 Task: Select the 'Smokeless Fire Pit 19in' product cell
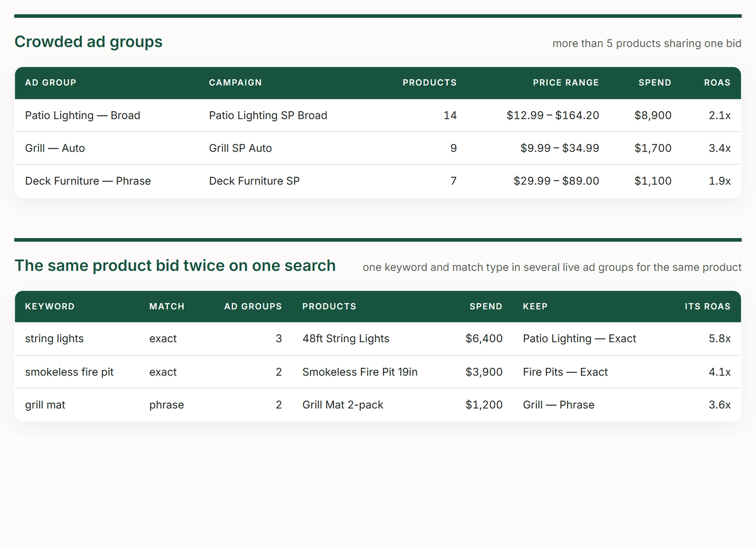point(360,372)
